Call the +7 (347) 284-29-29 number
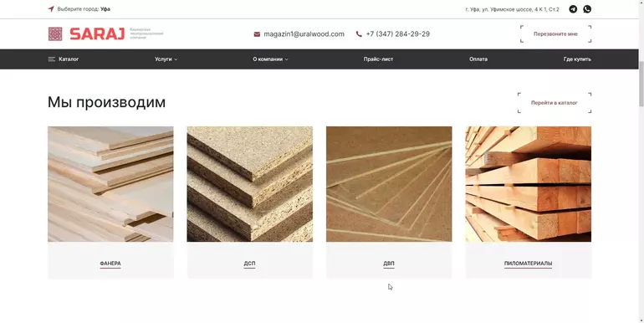 (x=397, y=34)
